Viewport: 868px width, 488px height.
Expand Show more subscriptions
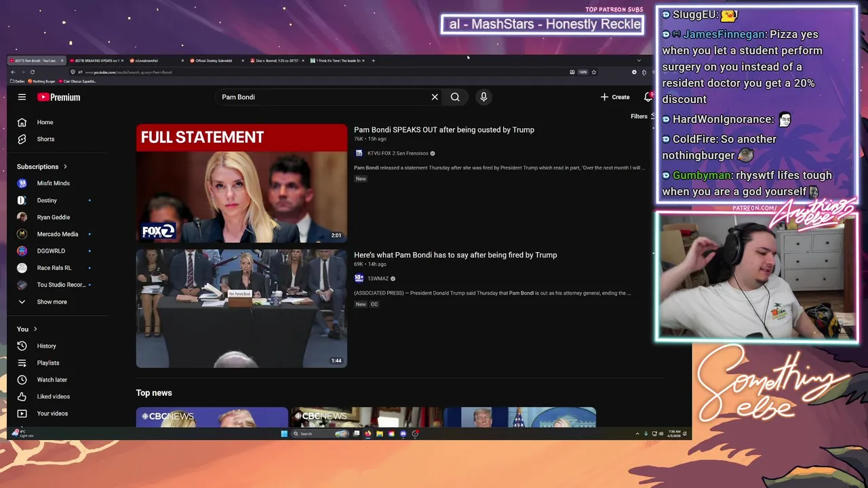pos(42,302)
